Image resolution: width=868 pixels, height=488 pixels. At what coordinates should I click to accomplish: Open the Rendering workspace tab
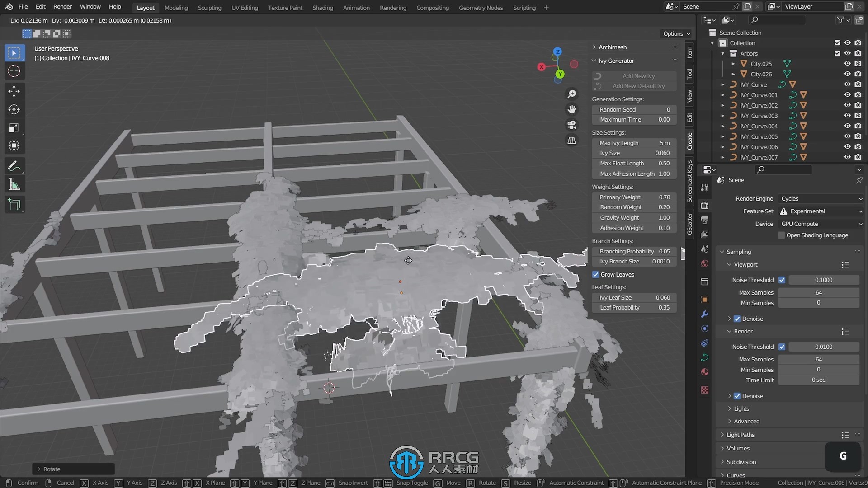click(393, 7)
